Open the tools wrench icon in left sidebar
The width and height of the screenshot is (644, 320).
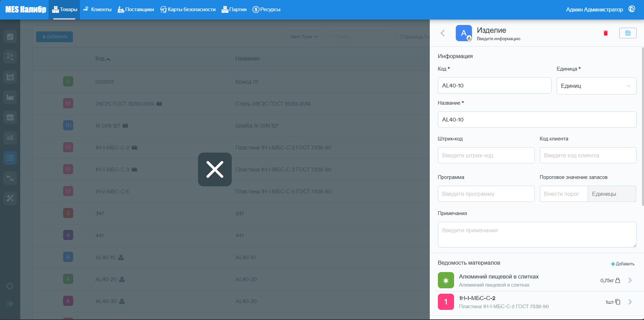coord(10,198)
